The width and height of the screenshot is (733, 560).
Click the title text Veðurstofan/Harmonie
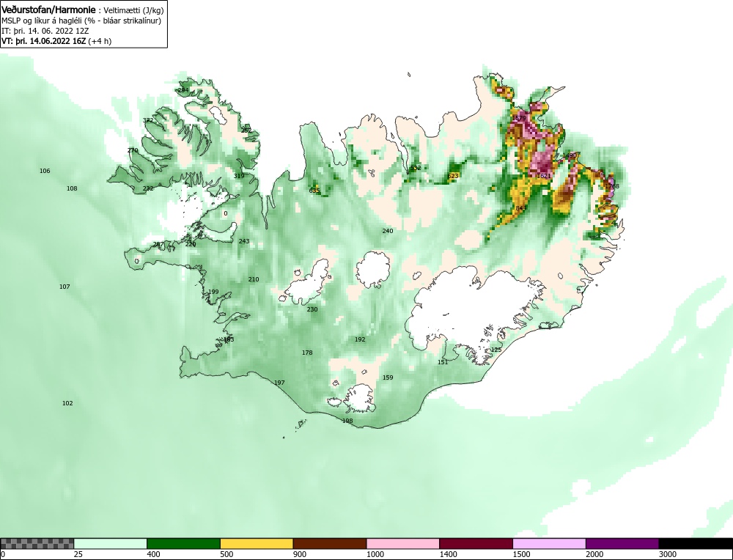48,10
